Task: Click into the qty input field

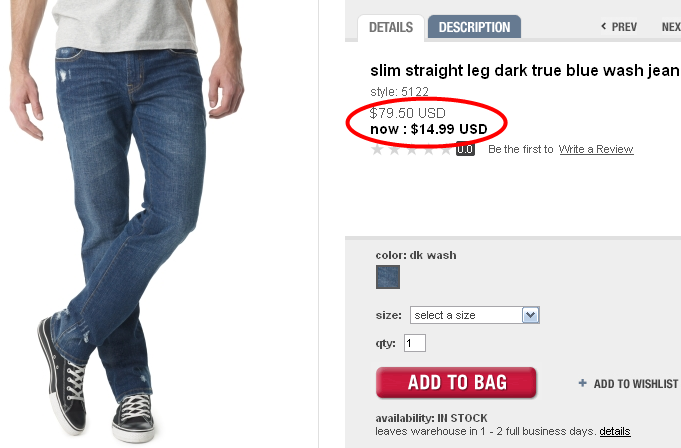Action: coord(415,343)
